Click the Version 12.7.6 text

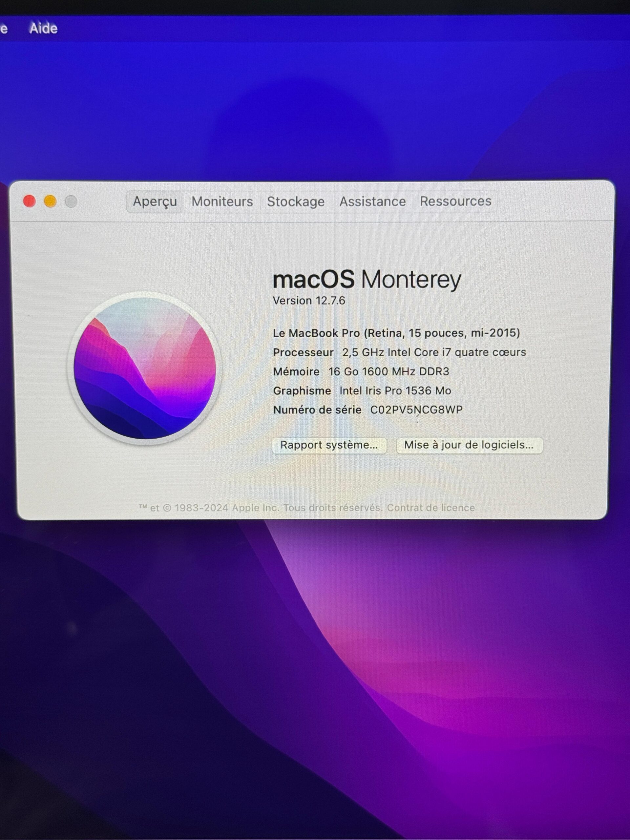tap(309, 301)
